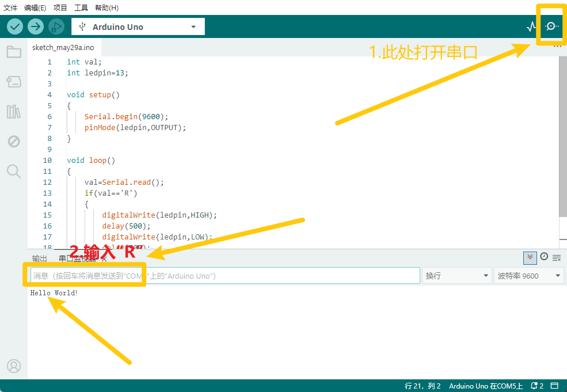
Task: Open the Boards Manager sidebar icon
Action: [14, 81]
